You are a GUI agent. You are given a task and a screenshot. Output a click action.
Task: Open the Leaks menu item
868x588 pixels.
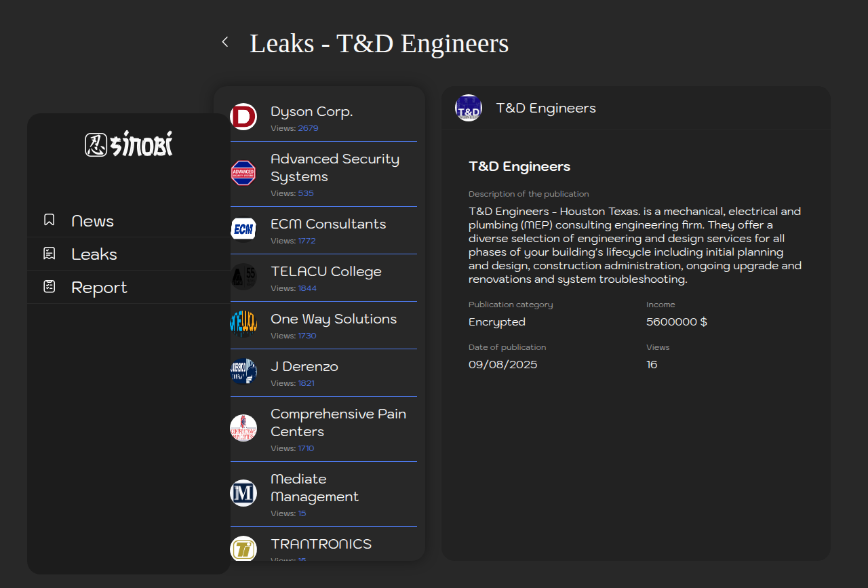[94, 254]
